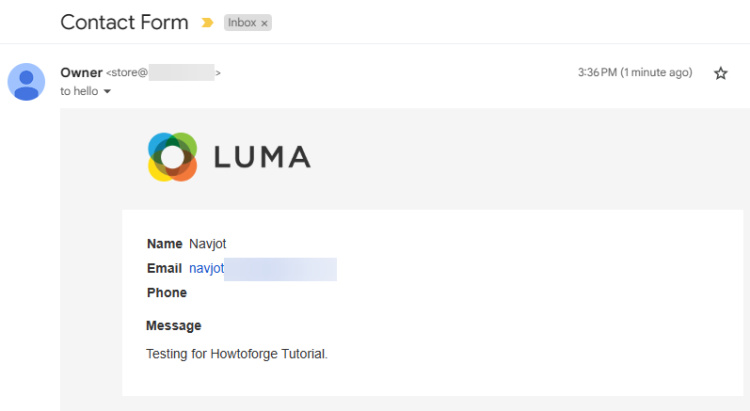
Task: Click the Phone field label
Action: [x=167, y=293]
